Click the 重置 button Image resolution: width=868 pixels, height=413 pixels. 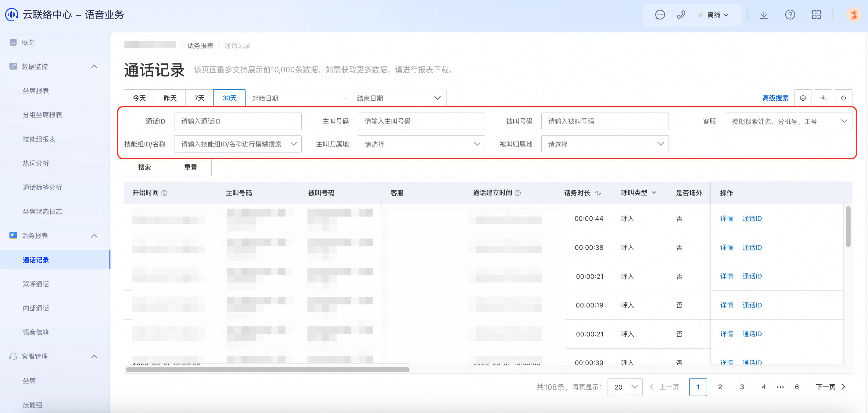click(x=191, y=167)
